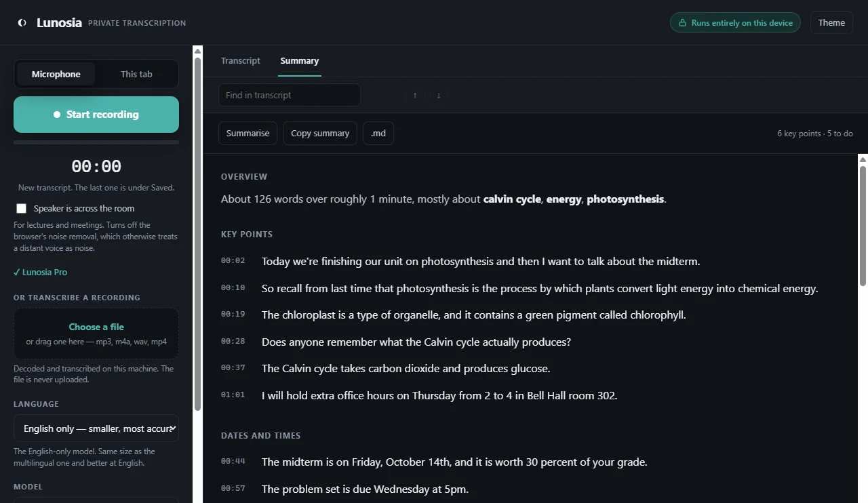Image resolution: width=868 pixels, height=503 pixels.
Task: Click "Today we're finishing our unit" line
Action: (x=481, y=262)
